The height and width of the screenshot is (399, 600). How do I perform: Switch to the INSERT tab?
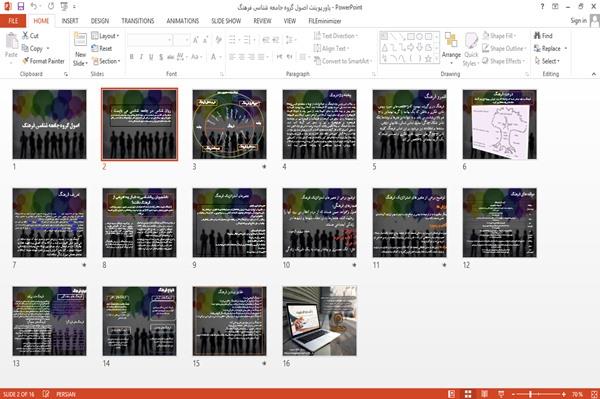click(70, 21)
